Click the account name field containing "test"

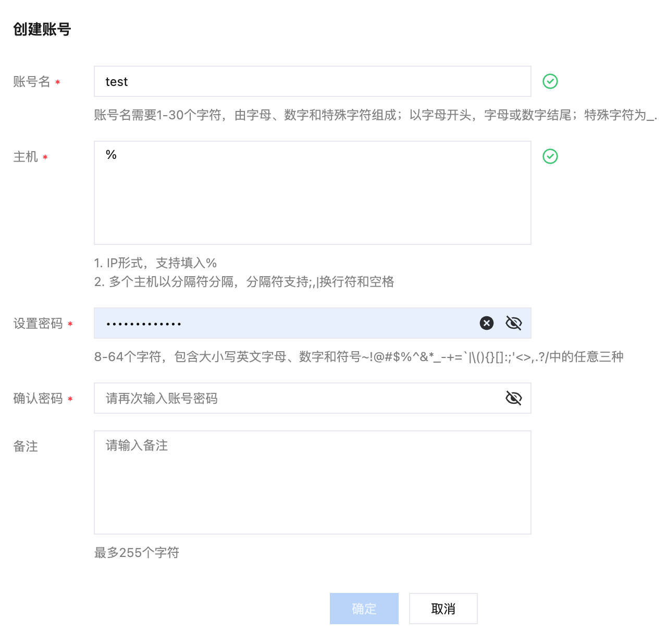312,81
